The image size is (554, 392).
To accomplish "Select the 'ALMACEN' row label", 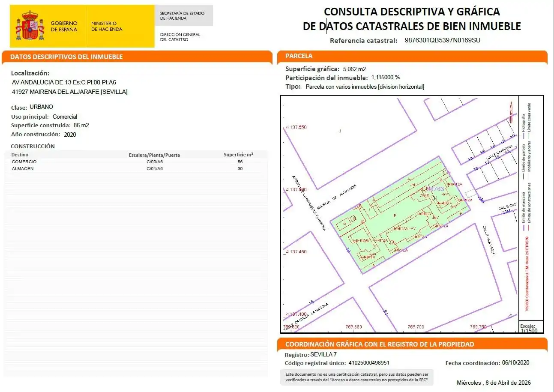I will (x=23, y=169).
